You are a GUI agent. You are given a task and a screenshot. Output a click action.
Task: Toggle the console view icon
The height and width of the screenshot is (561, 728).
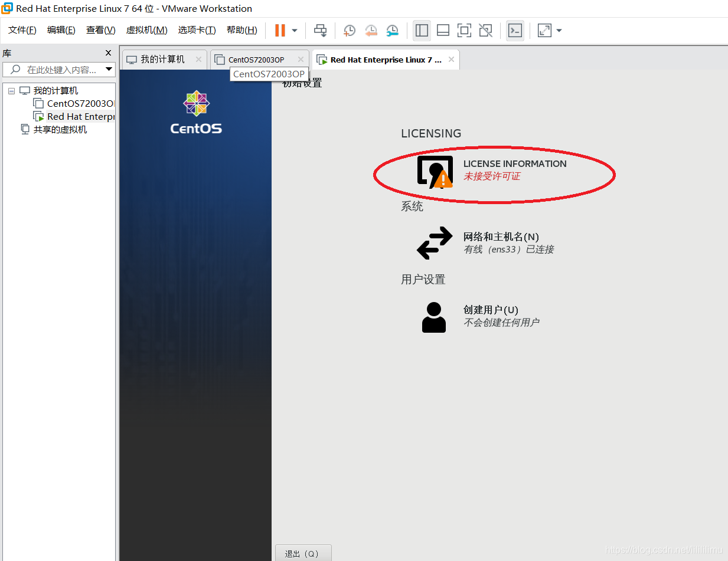pos(515,30)
